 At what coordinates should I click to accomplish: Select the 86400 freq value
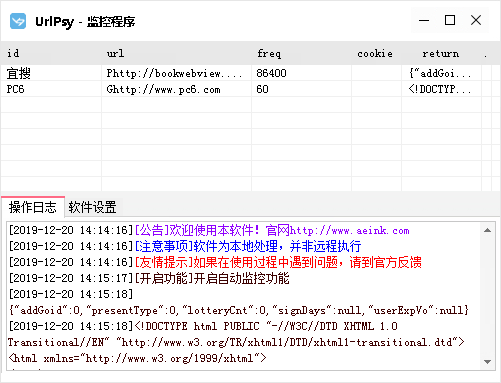tap(271, 73)
